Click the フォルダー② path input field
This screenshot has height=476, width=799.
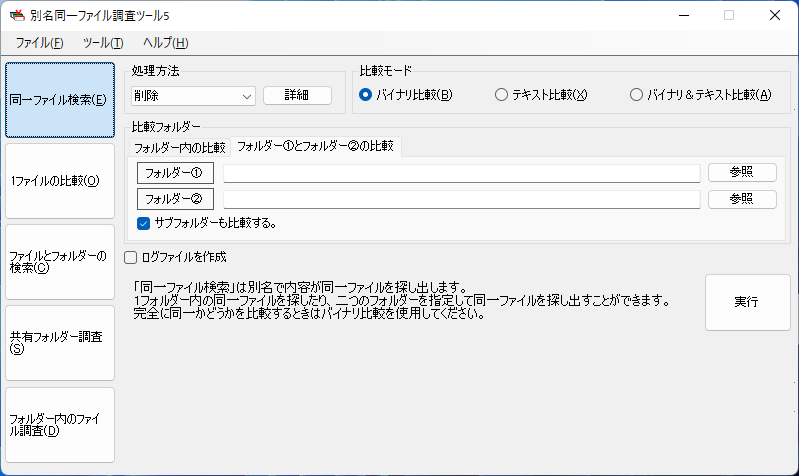pos(462,199)
